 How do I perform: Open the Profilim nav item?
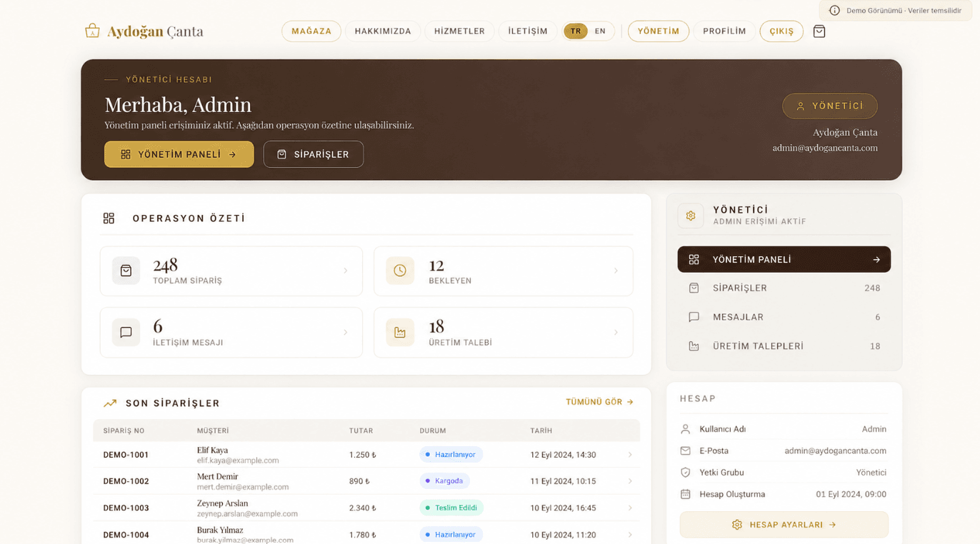tap(724, 31)
